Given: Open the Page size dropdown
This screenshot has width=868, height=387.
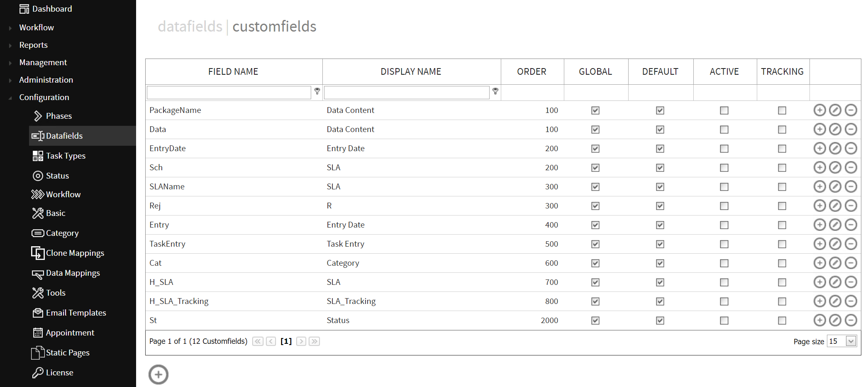Looking at the screenshot, I should click(851, 341).
